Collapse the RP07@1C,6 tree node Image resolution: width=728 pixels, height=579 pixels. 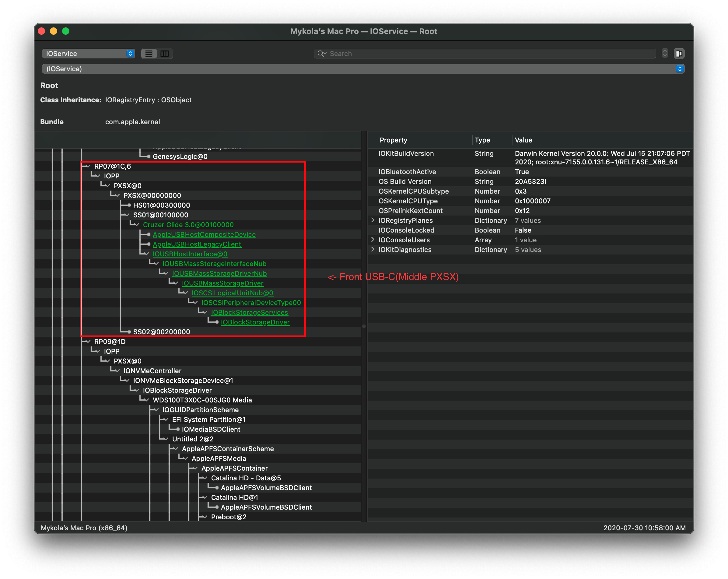click(x=89, y=166)
